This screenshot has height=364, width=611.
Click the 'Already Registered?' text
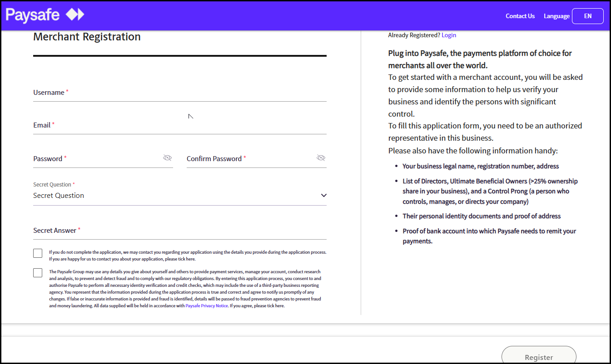coord(414,35)
